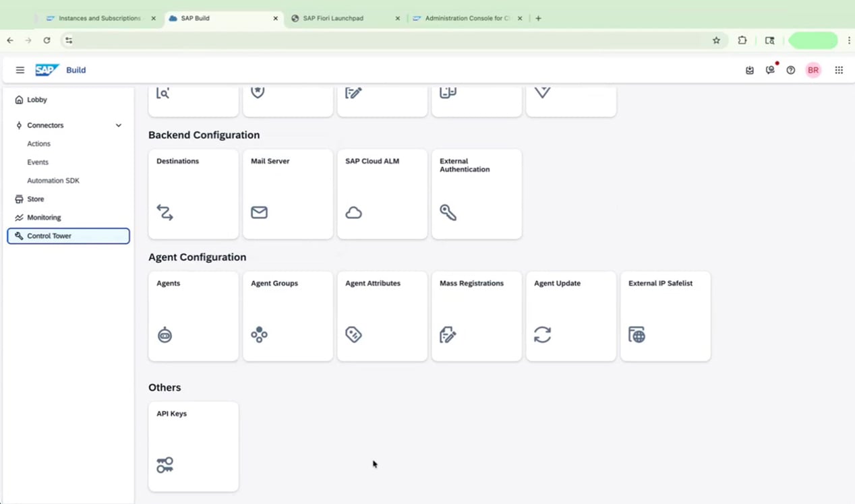
Task: Click the Monitoring chart icon
Action: point(19,218)
